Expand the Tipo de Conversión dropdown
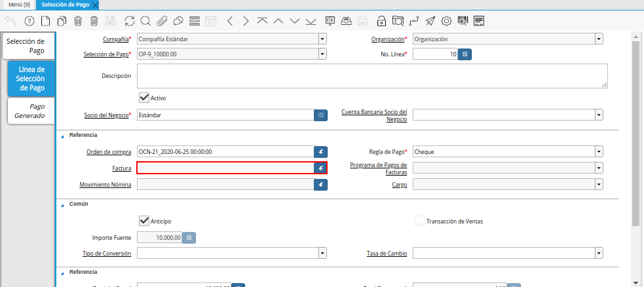Image resolution: width=644 pixels, height=287 pixels. (x=322, y=253)
